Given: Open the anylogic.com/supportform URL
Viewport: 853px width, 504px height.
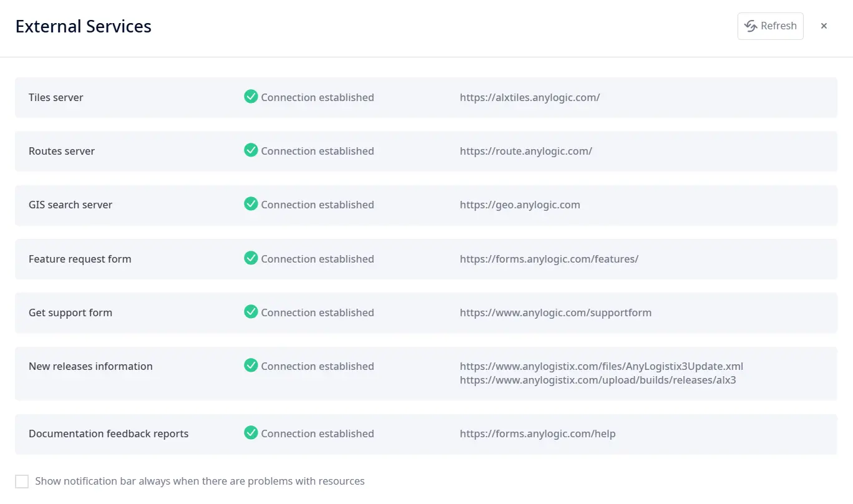Looking at the screenshot, I should point(555,313).
